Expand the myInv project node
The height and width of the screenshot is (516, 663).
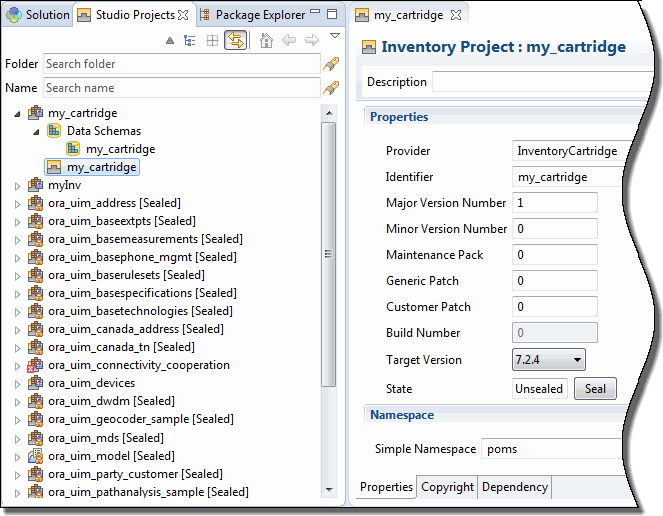[x=17, y=185]
